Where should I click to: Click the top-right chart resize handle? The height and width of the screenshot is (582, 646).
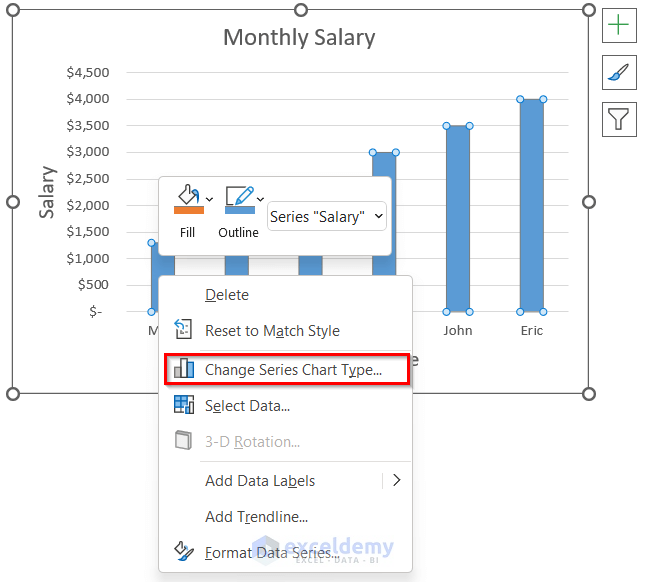pyautogui.click(x=589, y=10)
